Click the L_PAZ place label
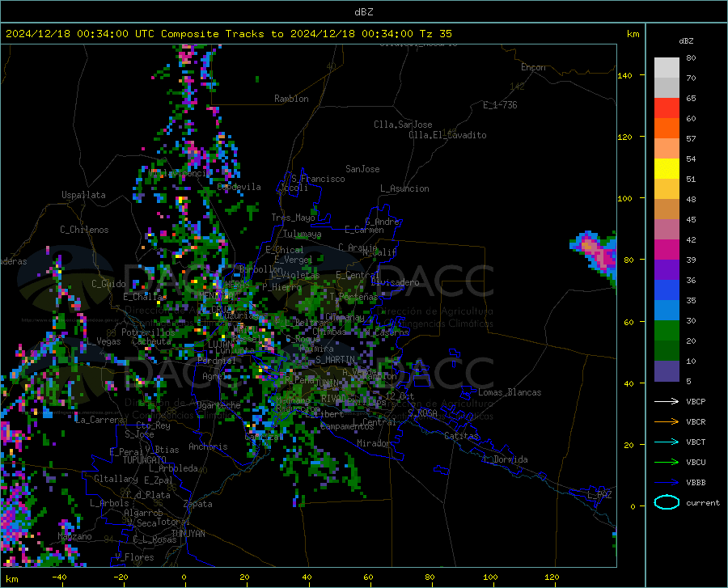728x588 pixels. pyautogui.click(x=599, y=495)
